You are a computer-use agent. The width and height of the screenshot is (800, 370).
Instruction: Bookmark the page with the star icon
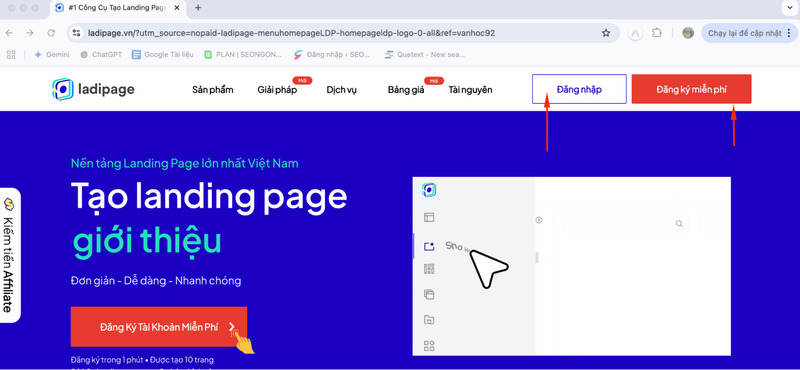(606, 33)
